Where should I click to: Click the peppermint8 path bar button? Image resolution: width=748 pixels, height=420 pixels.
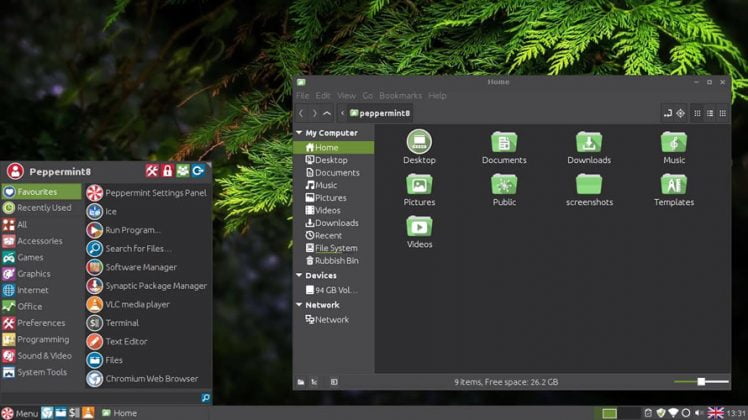pos(380,113)
